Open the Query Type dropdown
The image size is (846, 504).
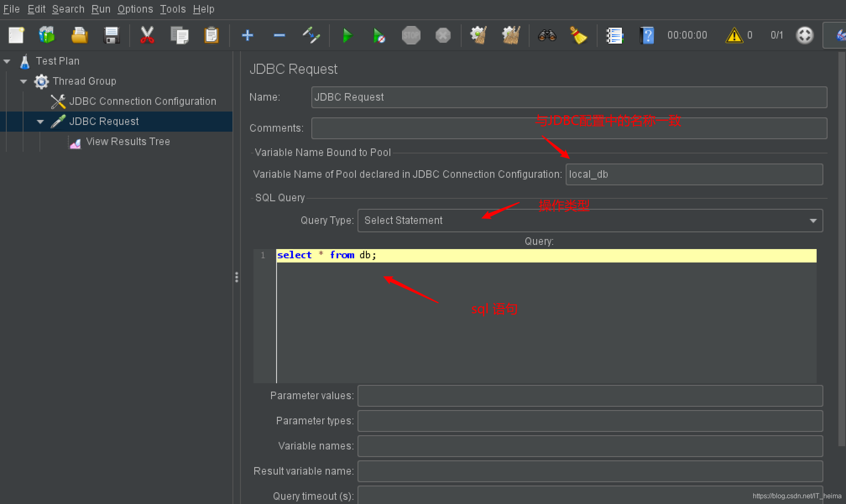click(812, 221)
